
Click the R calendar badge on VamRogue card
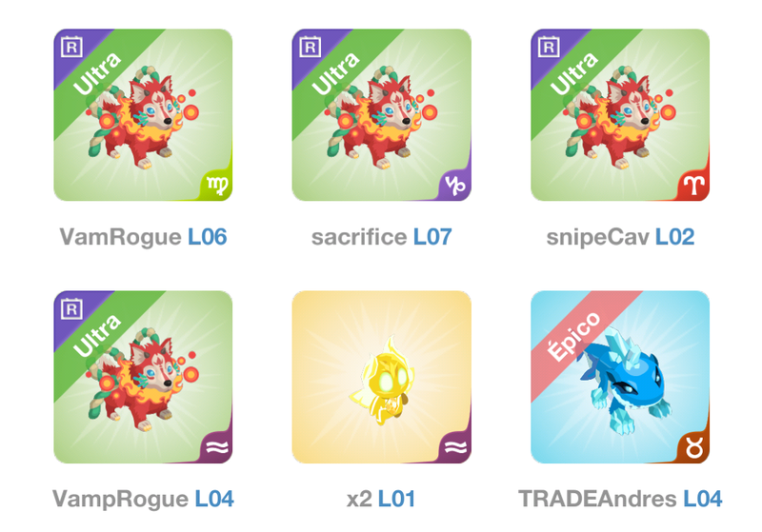pos(71,47)
